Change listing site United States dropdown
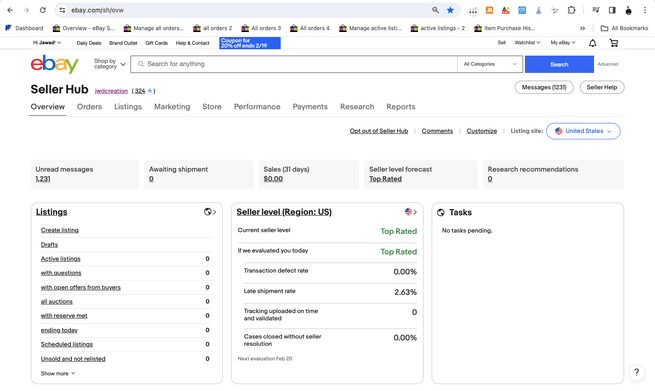This screenshot has height=391, width=655. [583, 131]
